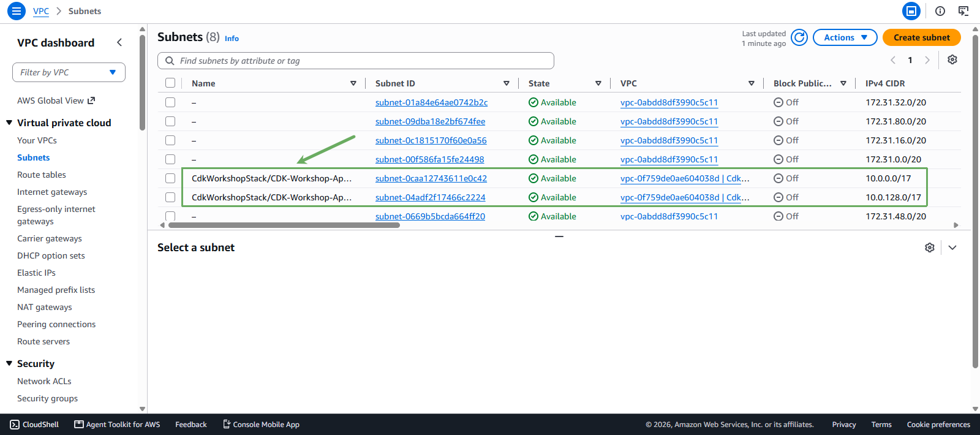The height and width of the screenshot is (435, 980).
Task: Collapse the VPC dashboard sidebar
Action: pyautogui.click(x=119, y=42)
